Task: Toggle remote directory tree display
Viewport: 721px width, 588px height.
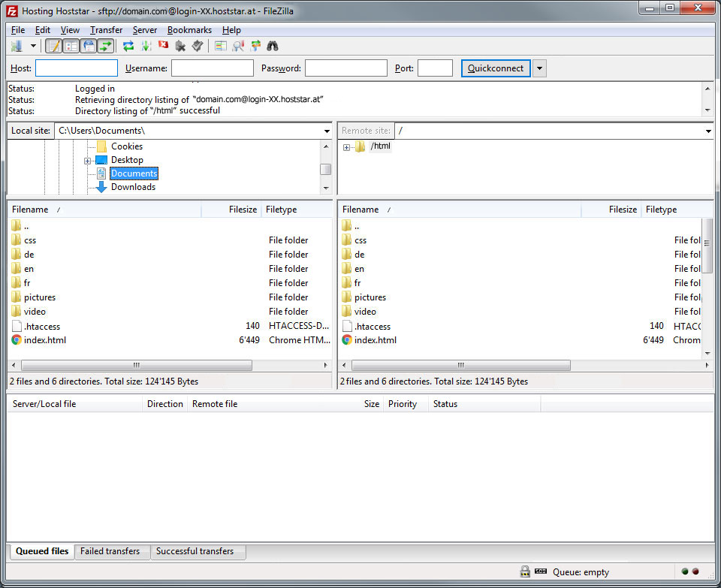Action: click(x=89, y=46)
